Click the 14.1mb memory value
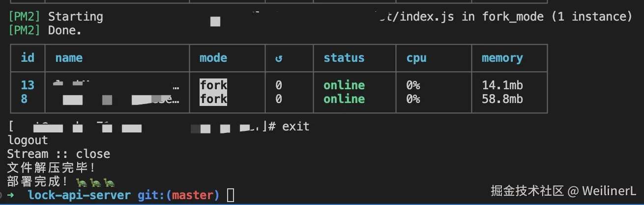Image resolution: width=644 pixels, height=205 pixels. [x=502, y=85]
